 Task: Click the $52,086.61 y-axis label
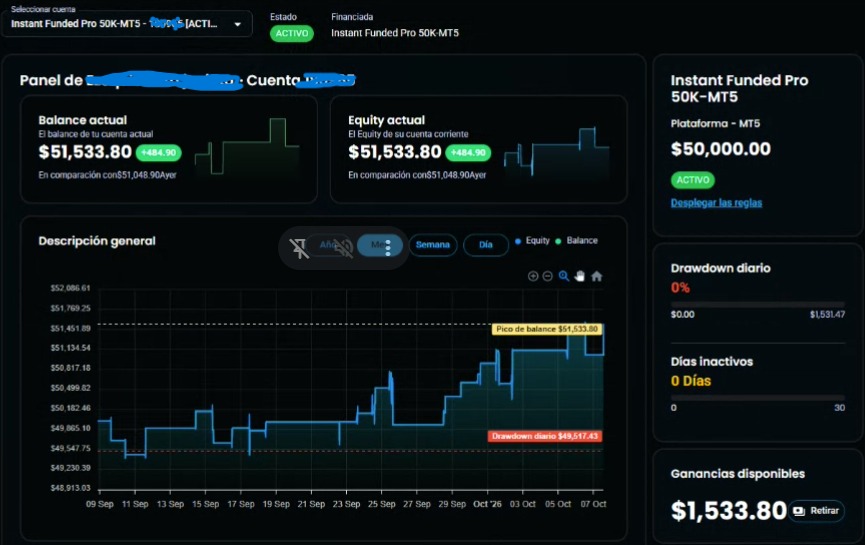coord(70,288)
